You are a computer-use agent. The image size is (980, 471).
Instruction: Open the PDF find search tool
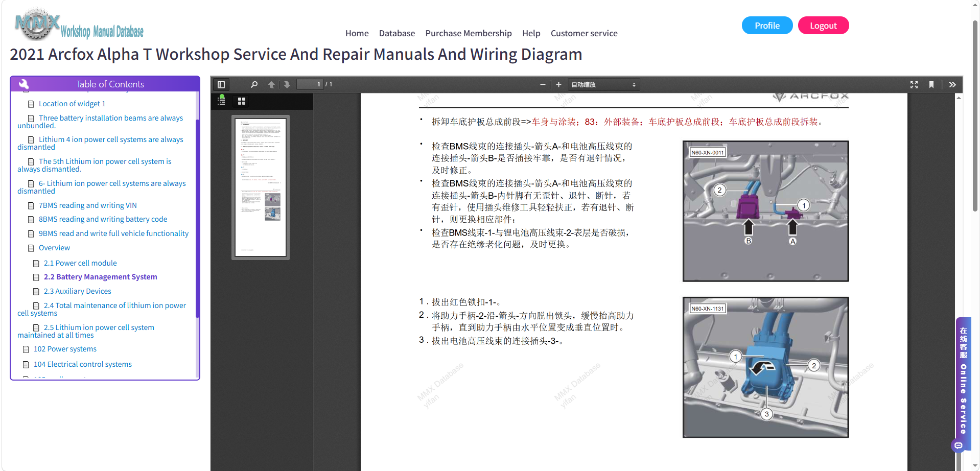point(254,85)
